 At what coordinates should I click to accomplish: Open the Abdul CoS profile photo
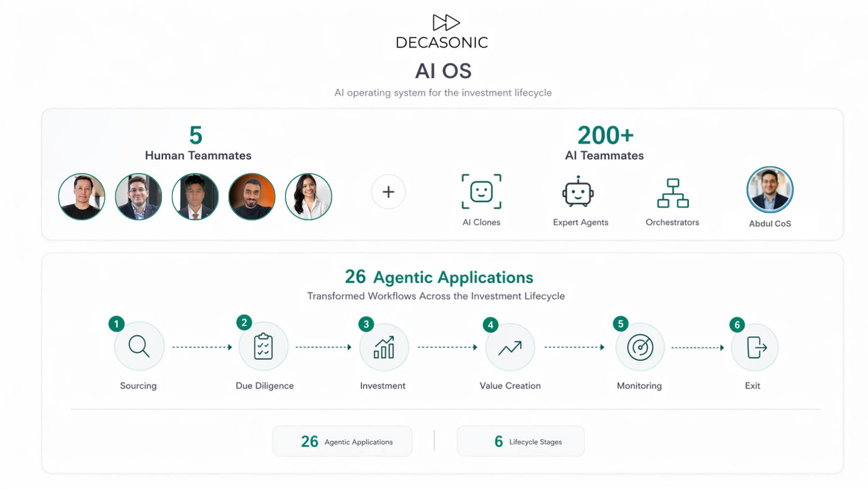[770, 190]
